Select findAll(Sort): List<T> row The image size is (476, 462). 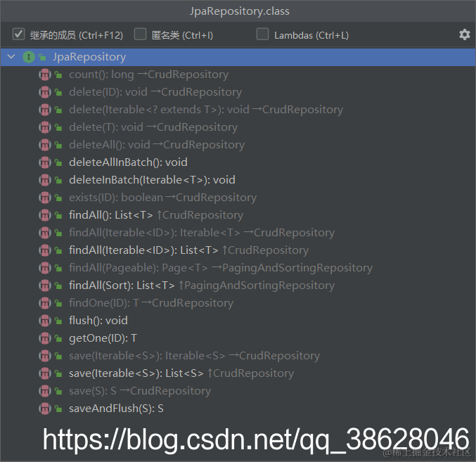238,285
